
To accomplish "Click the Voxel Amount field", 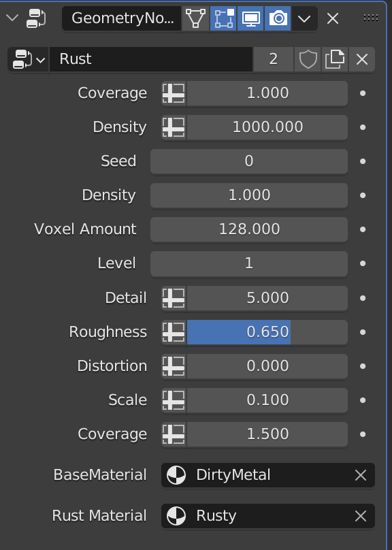I will pyautogui.click(x=249, y=229).
